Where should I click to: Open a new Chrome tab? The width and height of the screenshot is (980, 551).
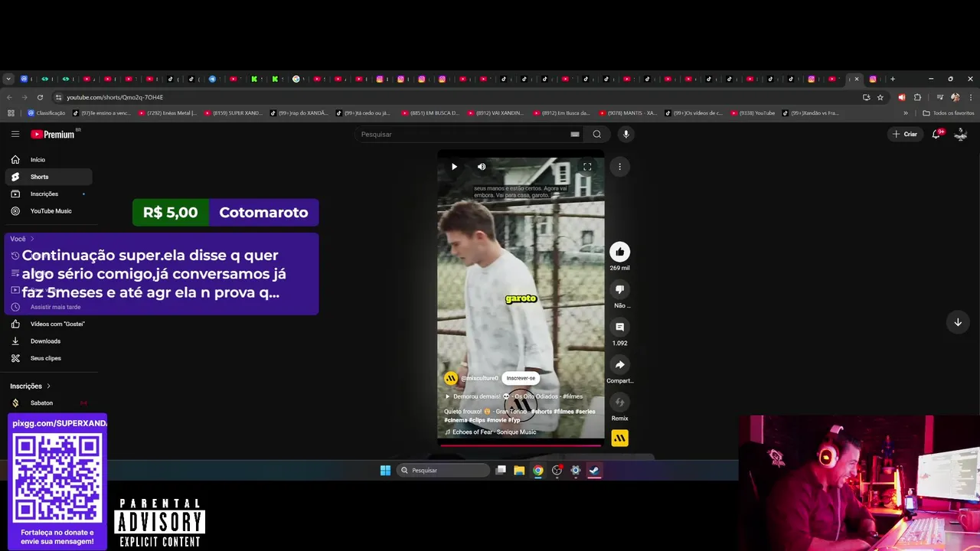(x=892, y=79)
